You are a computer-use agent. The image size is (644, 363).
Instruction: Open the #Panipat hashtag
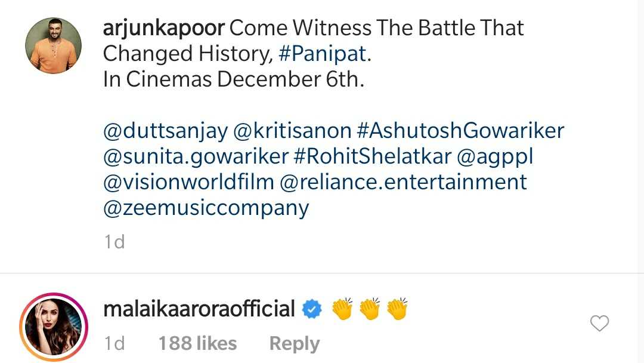point(322,54)
